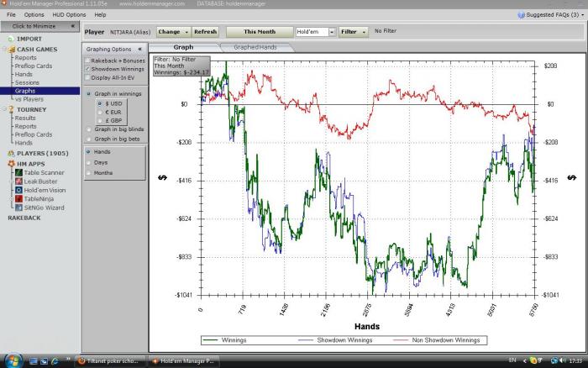This screenshot has height=368, width=588.
Task: Collapse the TOURNEY tree expander
Action: click(4, 109)
